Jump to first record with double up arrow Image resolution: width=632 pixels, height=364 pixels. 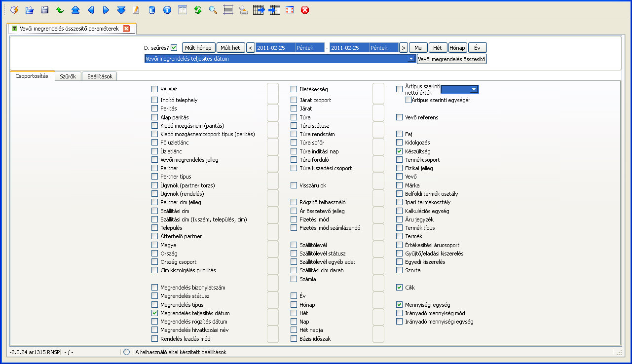point(75,9)
